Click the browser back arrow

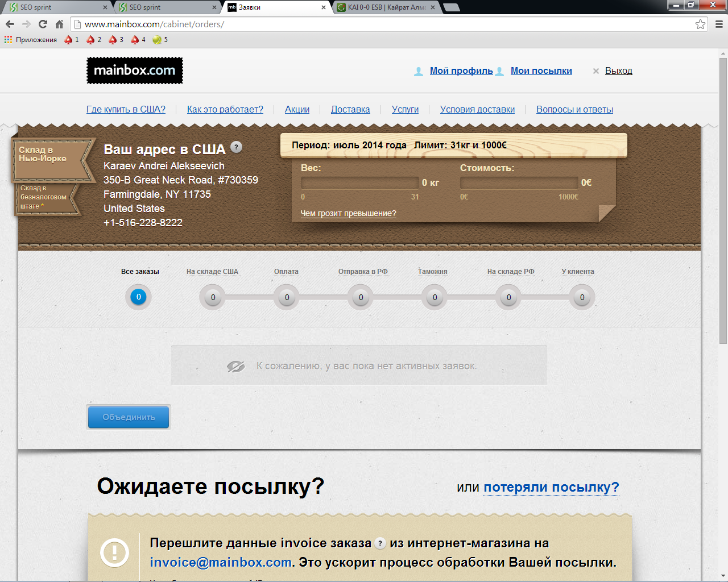10,24
